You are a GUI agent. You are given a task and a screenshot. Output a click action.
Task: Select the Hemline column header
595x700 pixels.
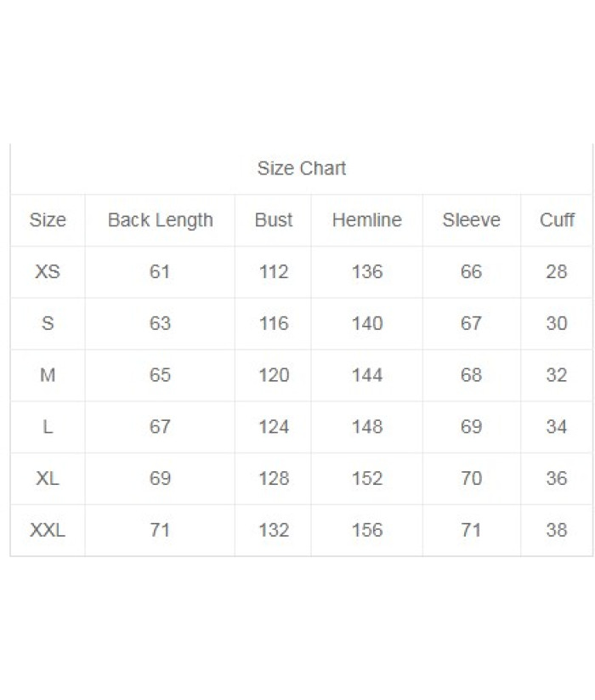coord(366,219)
